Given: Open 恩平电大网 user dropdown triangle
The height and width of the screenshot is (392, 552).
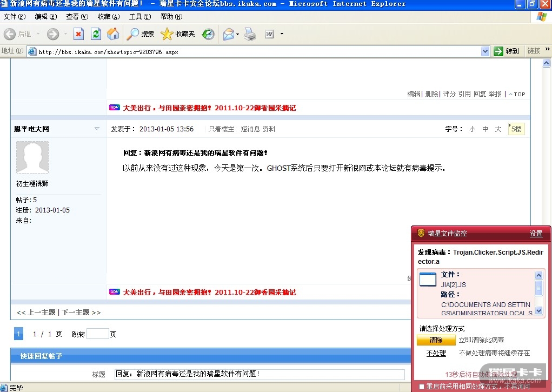Looking at the screenshot, I should 97,129.
